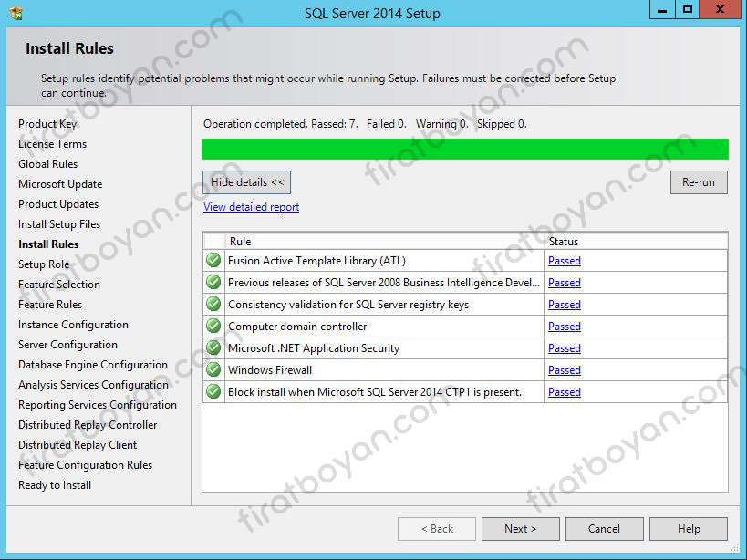
Task: Click the Rule column header
Action: 385,242
